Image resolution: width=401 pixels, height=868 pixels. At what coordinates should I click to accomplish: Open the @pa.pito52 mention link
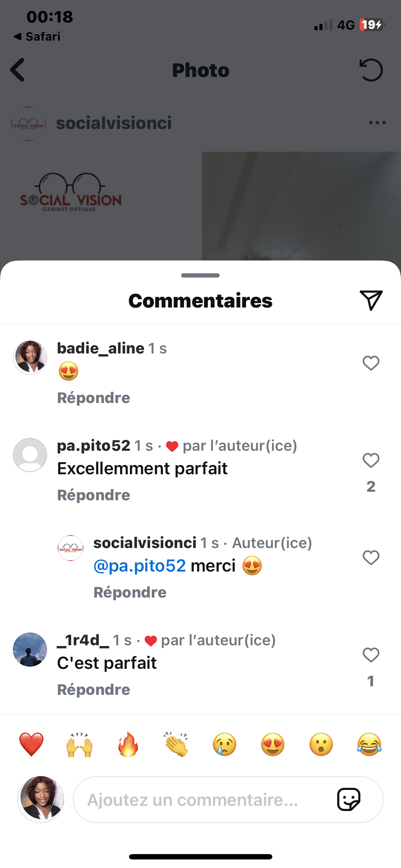[139, 566]
